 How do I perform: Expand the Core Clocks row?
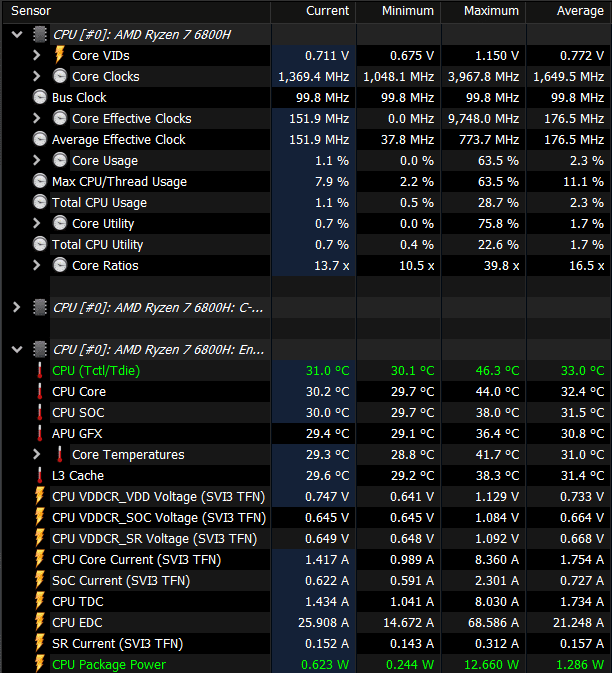click(x=37, y=76)
